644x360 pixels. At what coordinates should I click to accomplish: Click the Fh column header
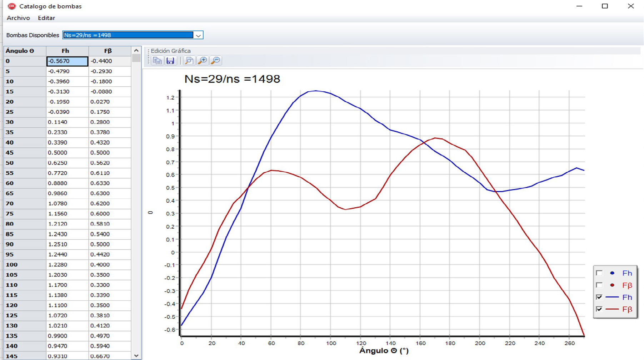67,51
